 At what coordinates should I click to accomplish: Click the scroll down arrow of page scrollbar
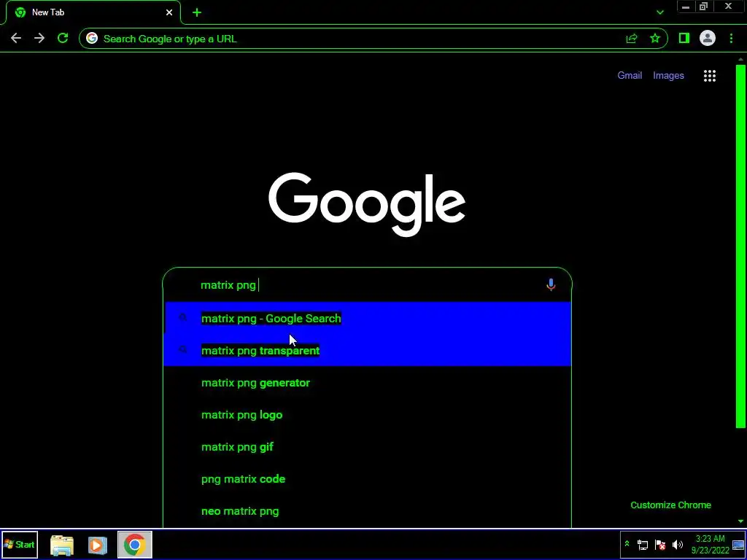point(740,522)
